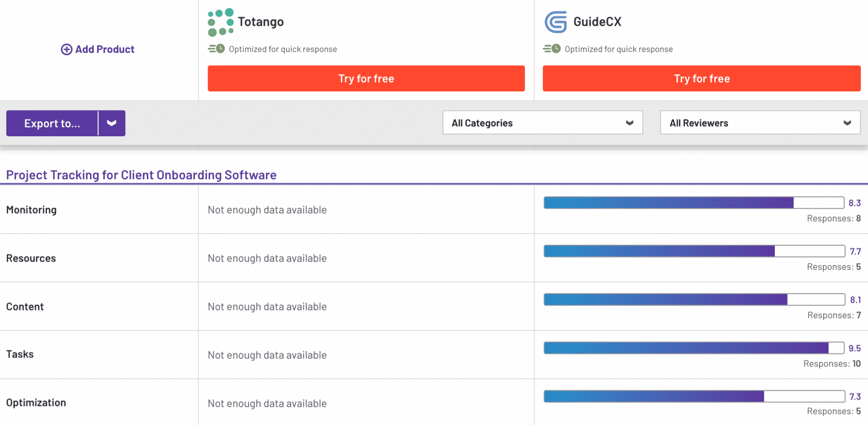The image size is (868, 425).
Task: Open the All Categories dropdown
Action: pos(542,123)
